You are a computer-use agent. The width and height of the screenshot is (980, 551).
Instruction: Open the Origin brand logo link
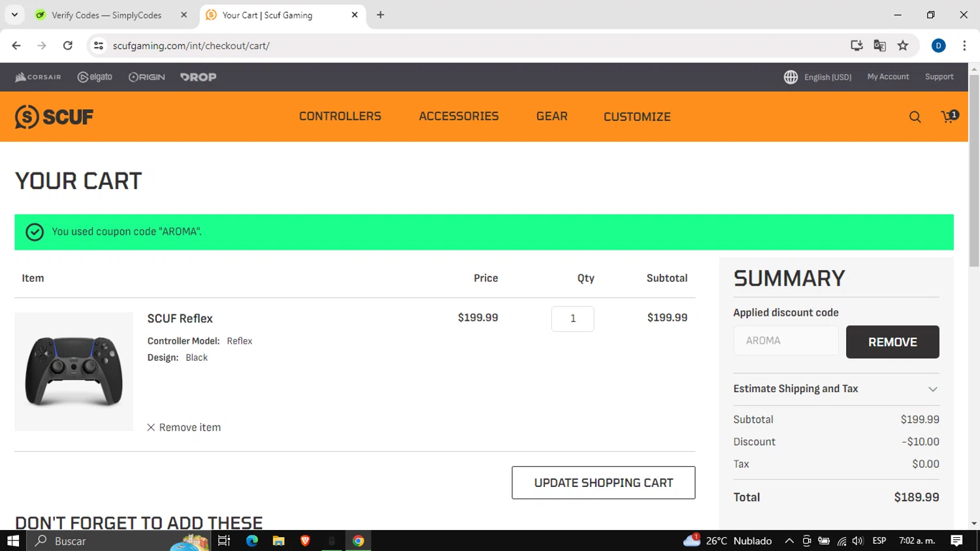point(147,77)
